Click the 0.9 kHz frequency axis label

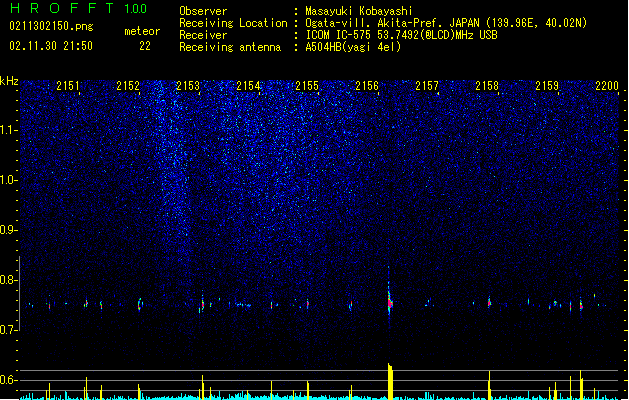click(x=9, y=230)
